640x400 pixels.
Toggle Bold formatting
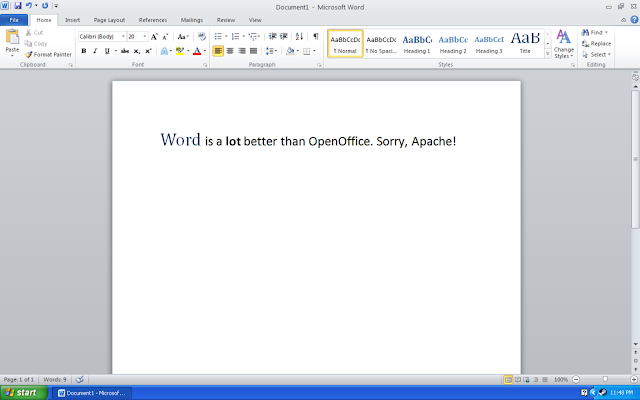(84, 51)
